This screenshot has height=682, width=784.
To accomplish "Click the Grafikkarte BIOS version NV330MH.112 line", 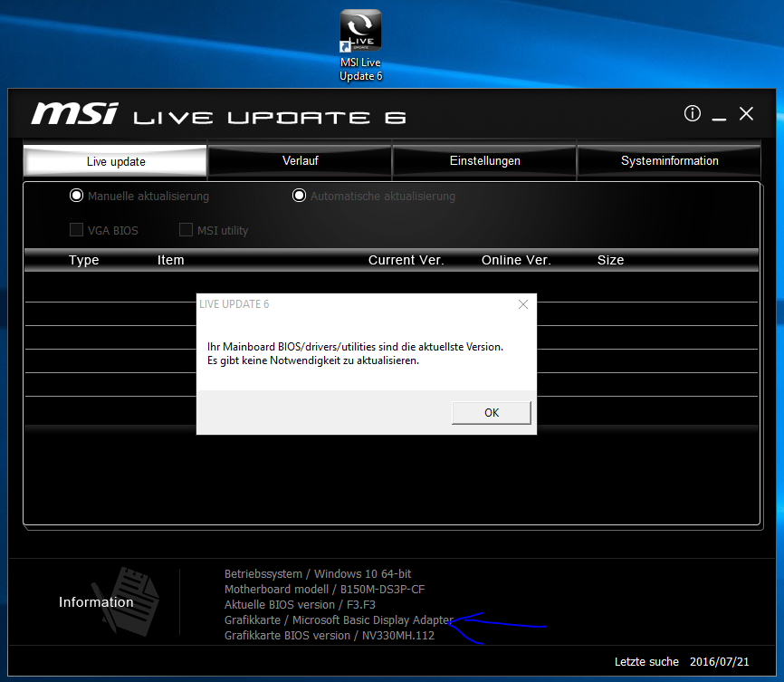I will (x=330, y=636).
